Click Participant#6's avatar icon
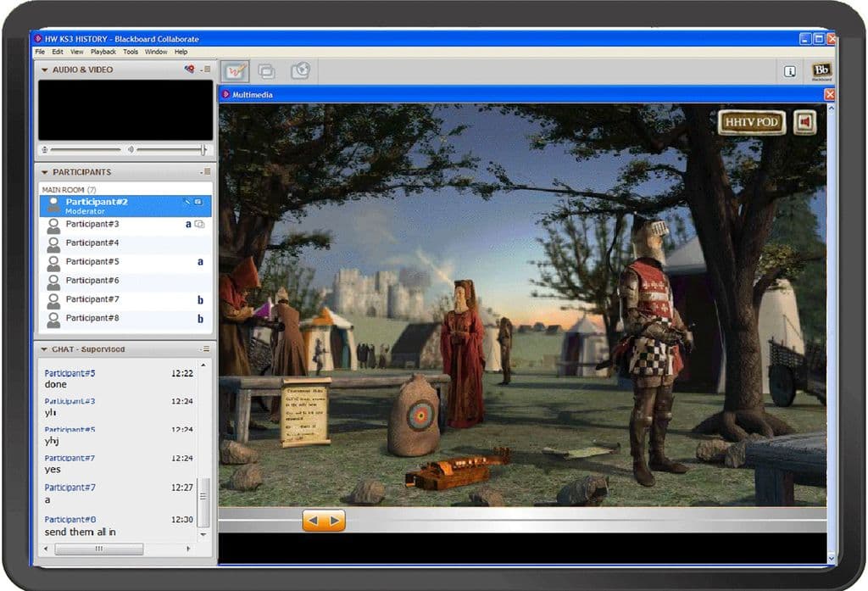Image resolution: width=868 pixels, height=591 pixels. point(53,282)
